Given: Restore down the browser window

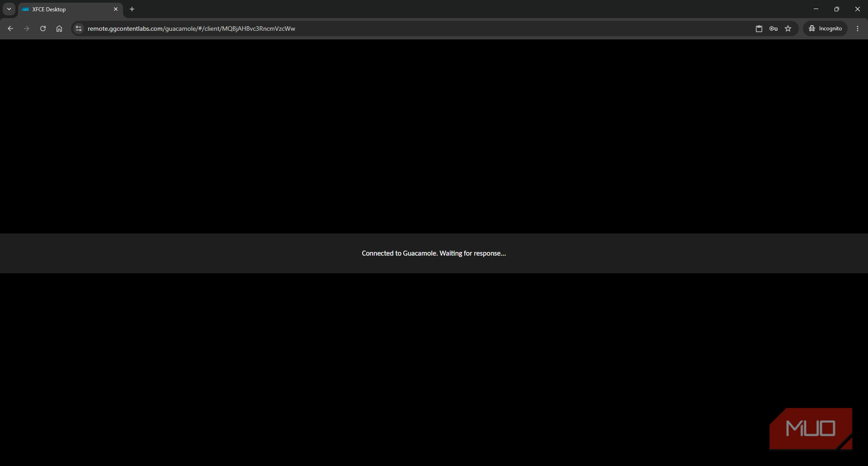Looking at the screenshot, I should coord(837,9).
